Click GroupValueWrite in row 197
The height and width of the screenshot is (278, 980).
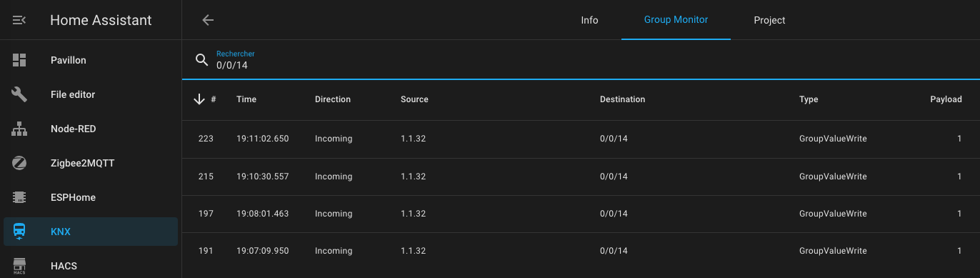[x=833, y=213]
